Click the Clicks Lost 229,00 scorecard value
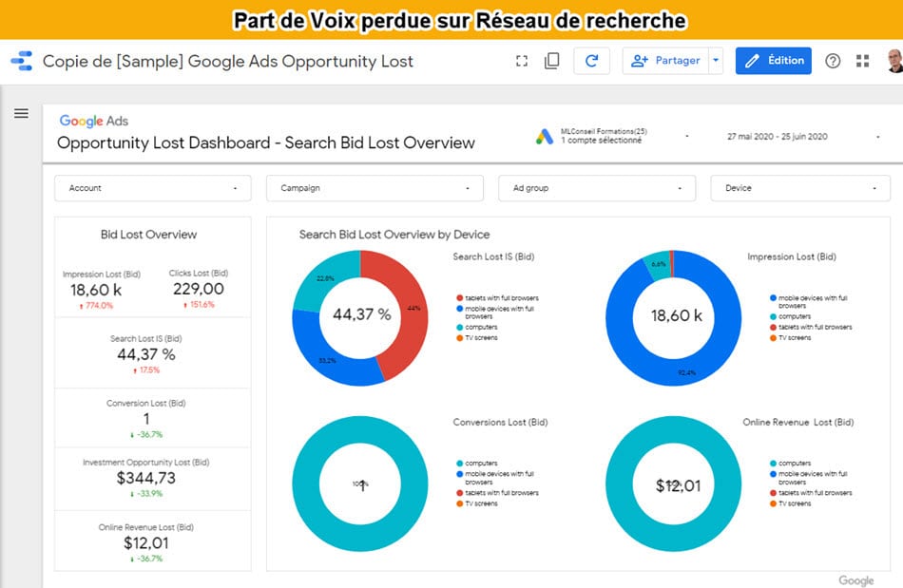This screenshot has height=588, width=903. click(199, 289)
